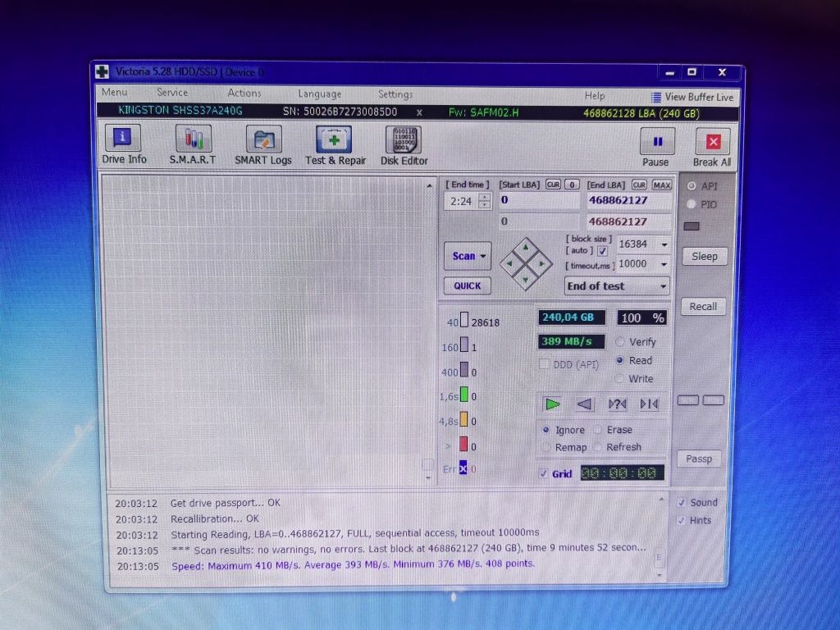
Task: Select the Remap error action
Action: point(546,447)
